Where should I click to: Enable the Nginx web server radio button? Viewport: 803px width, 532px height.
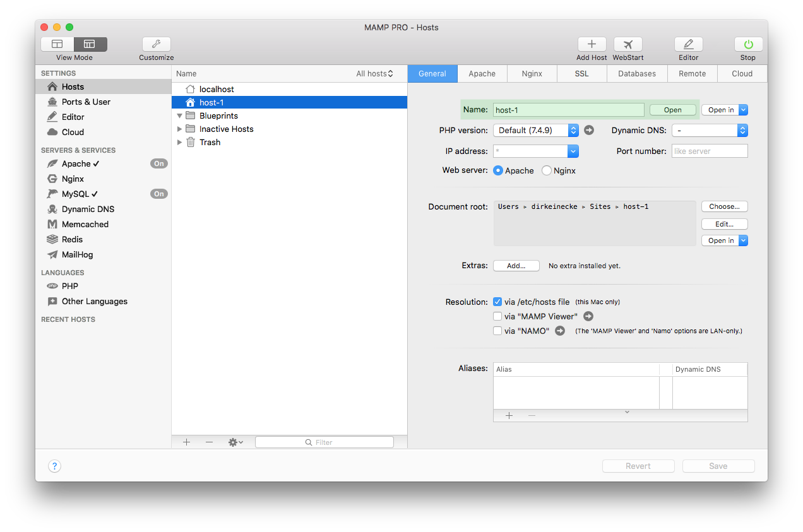click(x=547, y=170)
